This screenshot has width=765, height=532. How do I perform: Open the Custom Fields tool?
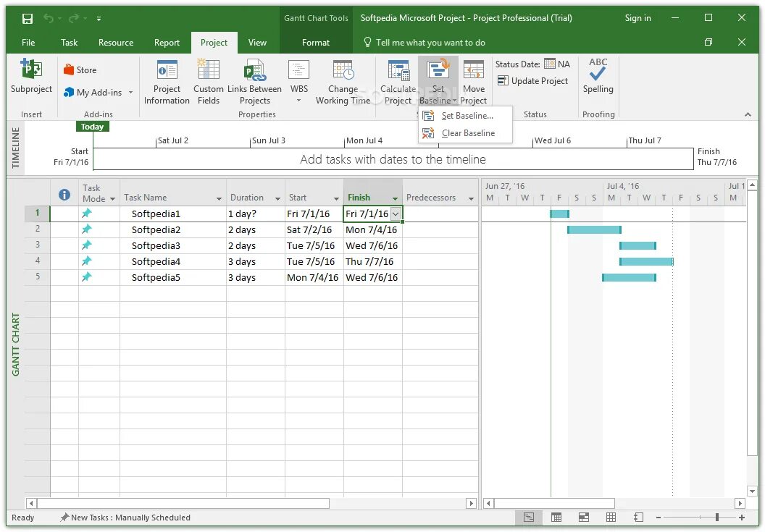[209, 82]
